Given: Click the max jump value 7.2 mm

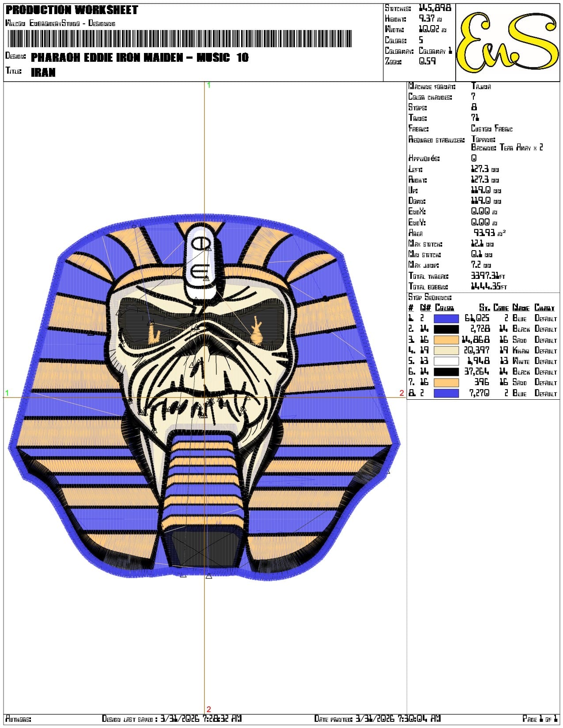Looking at the screenshot, I should pos(481,265).
